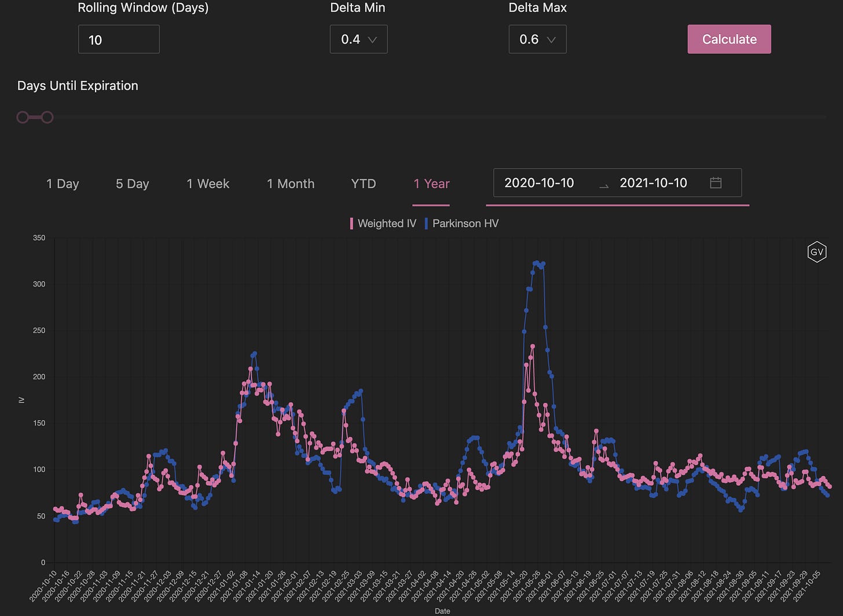Click the 'Delta Max' label text
This screenshot has width=843, height=616.
point(537,8)
